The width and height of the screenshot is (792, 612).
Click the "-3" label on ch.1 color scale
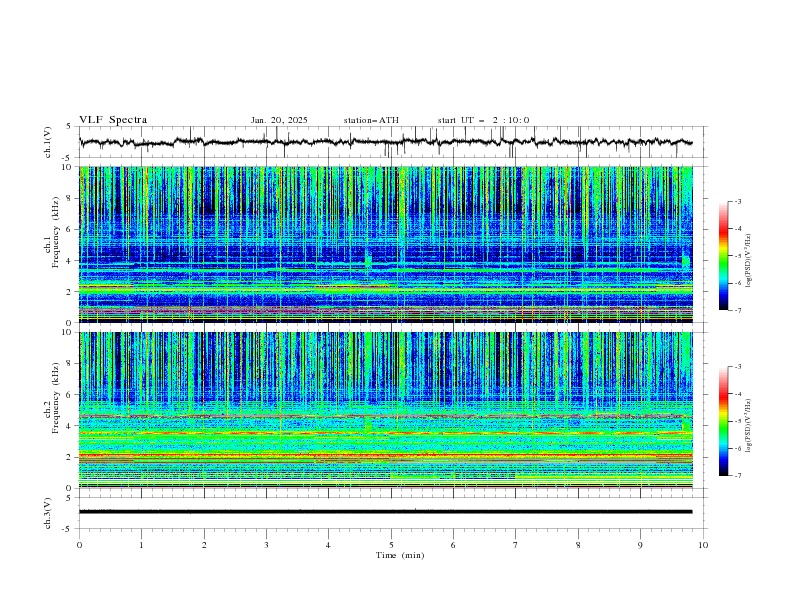point(737,201)
